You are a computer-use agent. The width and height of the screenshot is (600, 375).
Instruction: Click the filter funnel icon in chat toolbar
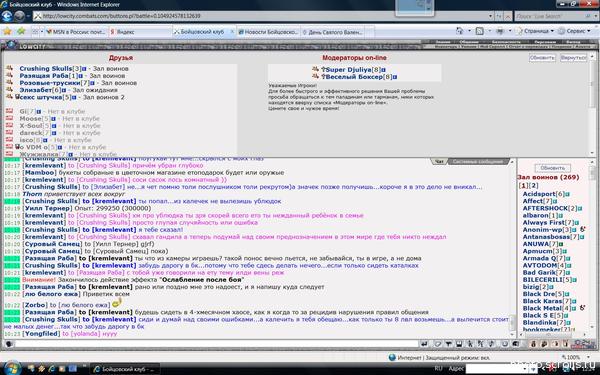pyautogui.click(x=448, y=344)
